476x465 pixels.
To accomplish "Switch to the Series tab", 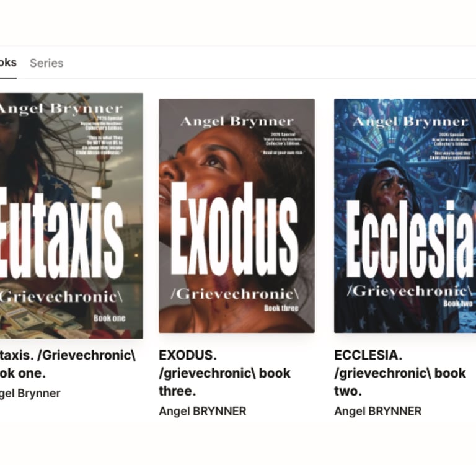I will (46, 63).
